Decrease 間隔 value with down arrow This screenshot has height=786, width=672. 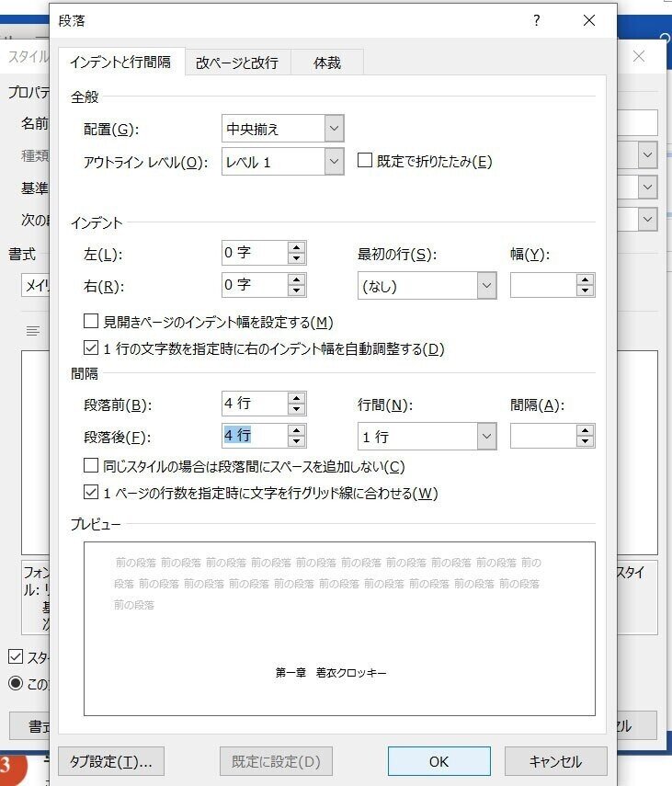(x=586, y=441)
